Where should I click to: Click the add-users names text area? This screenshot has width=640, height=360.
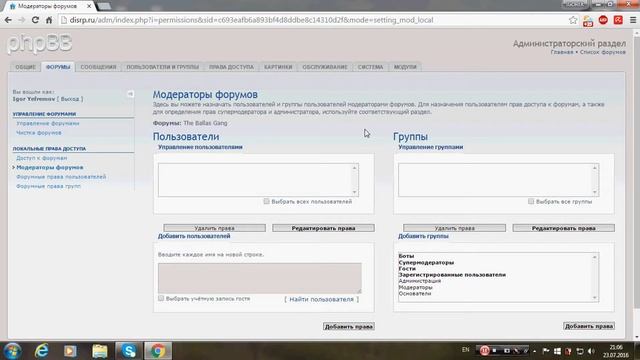pyautogui.click(x=260, y=278)
